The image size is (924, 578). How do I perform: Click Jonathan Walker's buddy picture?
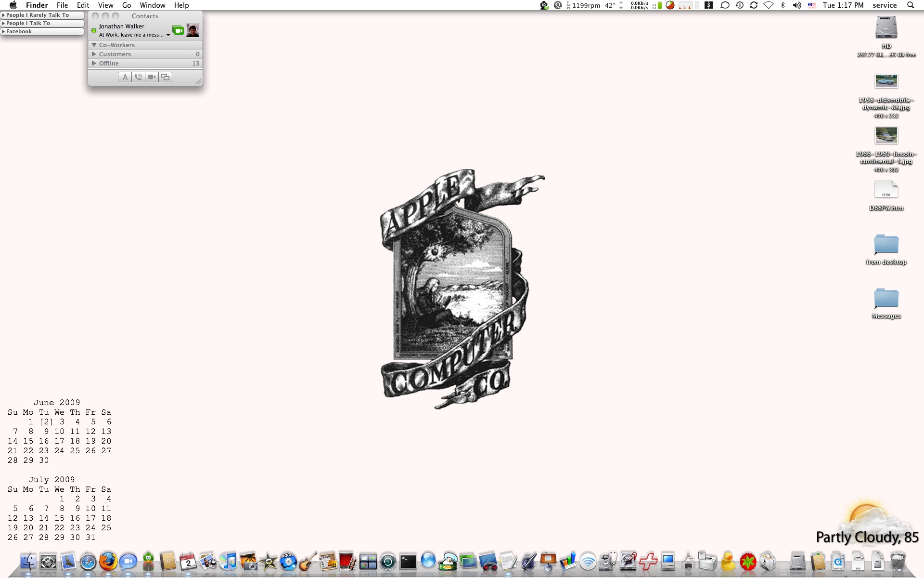click(x=192, y=30)
